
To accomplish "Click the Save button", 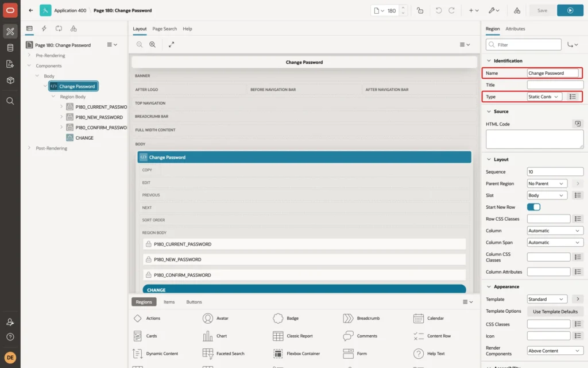I will (x=542, y=10).
